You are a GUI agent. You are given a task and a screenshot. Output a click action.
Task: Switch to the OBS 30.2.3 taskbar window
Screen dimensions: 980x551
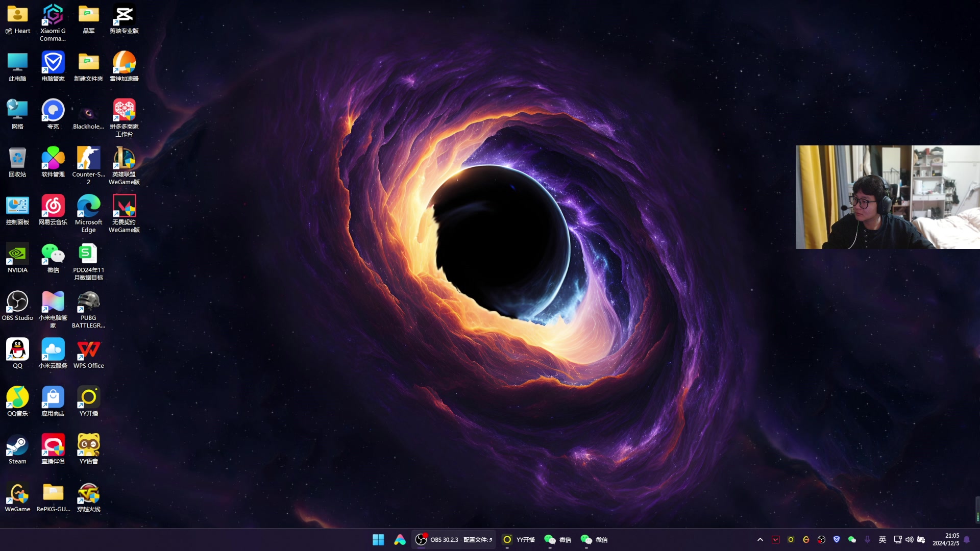tap(454, 540)
